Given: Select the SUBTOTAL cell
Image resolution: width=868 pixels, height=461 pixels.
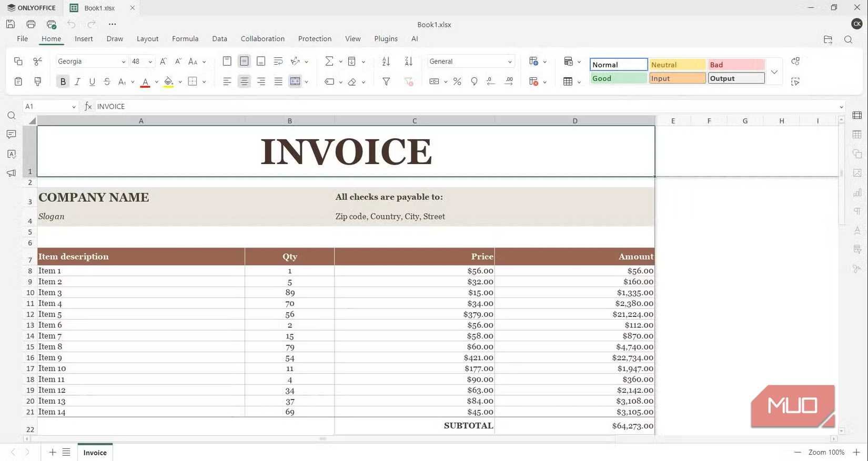Looking at the screenshot, I should (415, 426).
